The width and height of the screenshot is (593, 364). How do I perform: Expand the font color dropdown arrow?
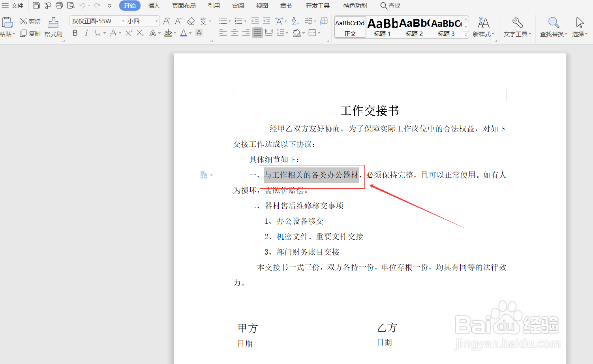tap(190, 33)
